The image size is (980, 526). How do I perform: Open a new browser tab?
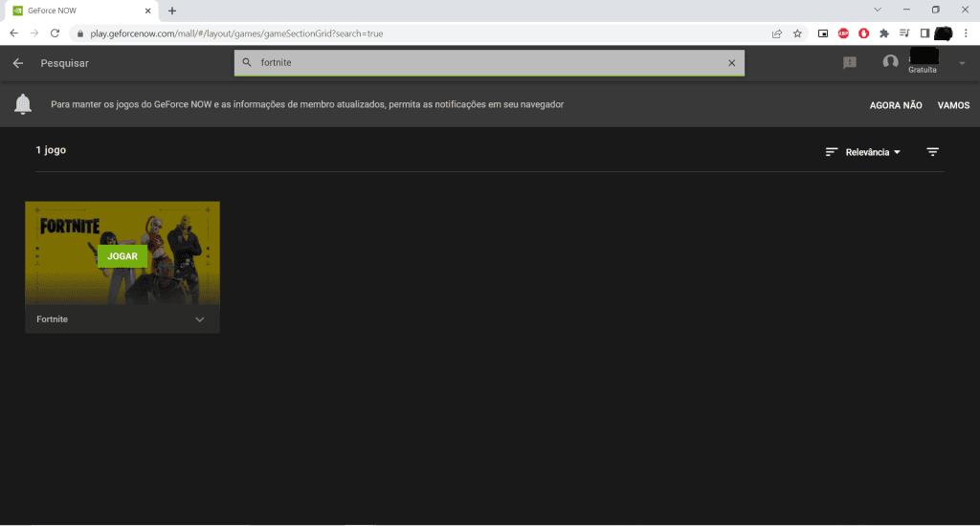coord(172,11)
